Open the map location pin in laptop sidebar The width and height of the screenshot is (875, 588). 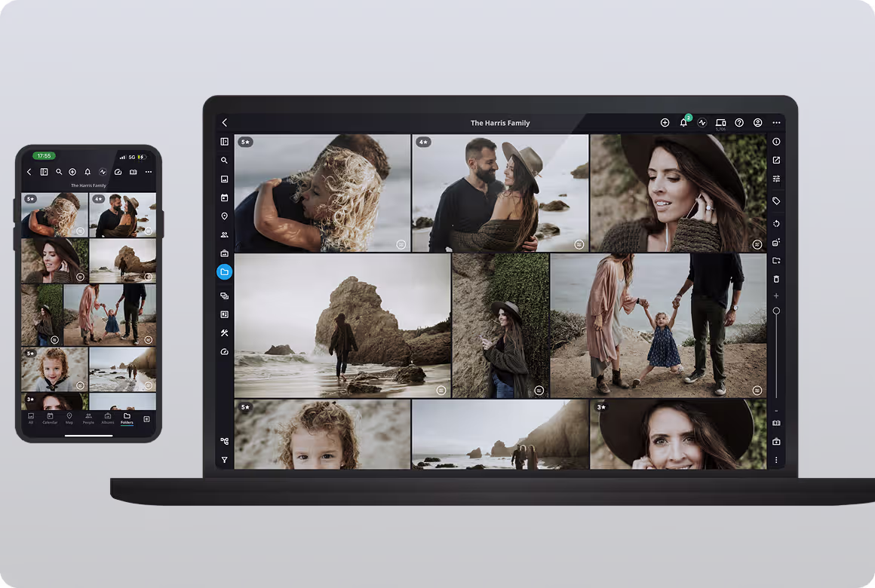pos(224,216)
